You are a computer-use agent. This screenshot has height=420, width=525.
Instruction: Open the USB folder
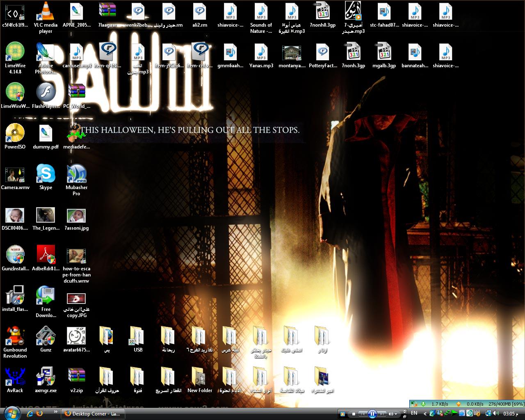tap(138, 340)
